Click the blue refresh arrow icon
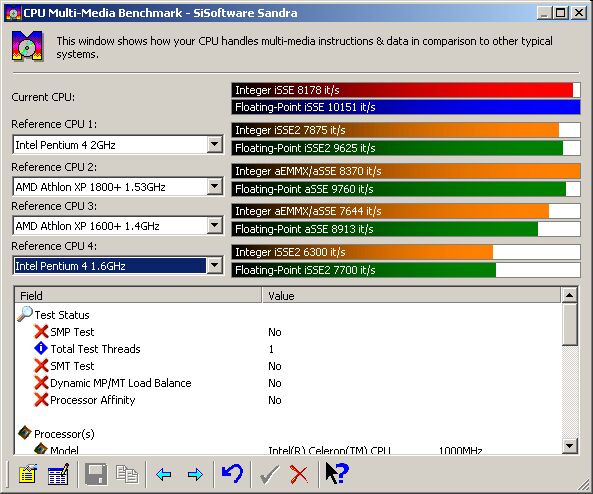The width and height of the screenshot is (593, 494). coord(232,474)
